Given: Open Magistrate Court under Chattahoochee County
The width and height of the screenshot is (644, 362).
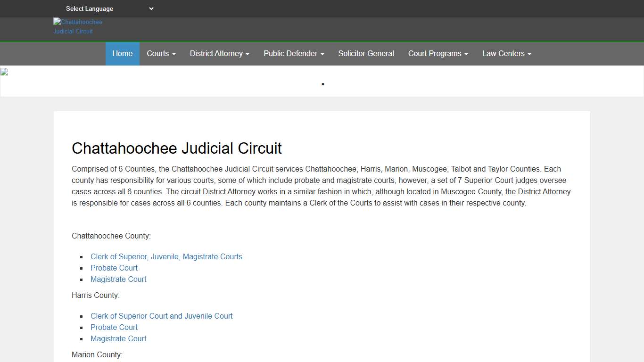Looking at the screenshot, I should 118,279.
